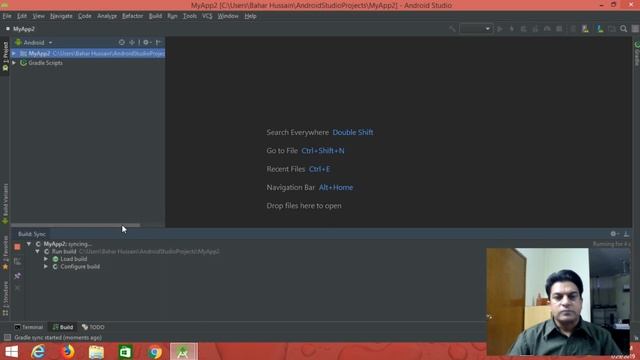Stop the Gradle sync with red square

click(17, 247)
